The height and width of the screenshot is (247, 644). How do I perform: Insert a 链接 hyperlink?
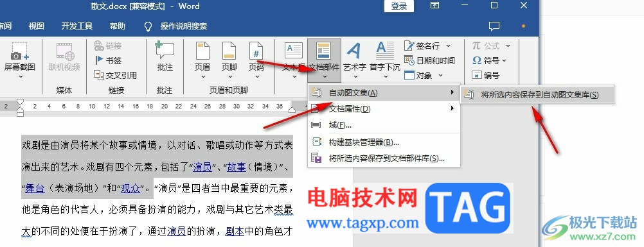pos(107,46)
